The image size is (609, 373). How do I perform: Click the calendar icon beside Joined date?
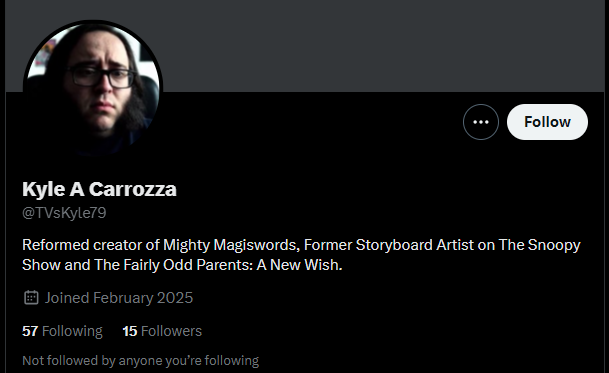click(31, 298)
